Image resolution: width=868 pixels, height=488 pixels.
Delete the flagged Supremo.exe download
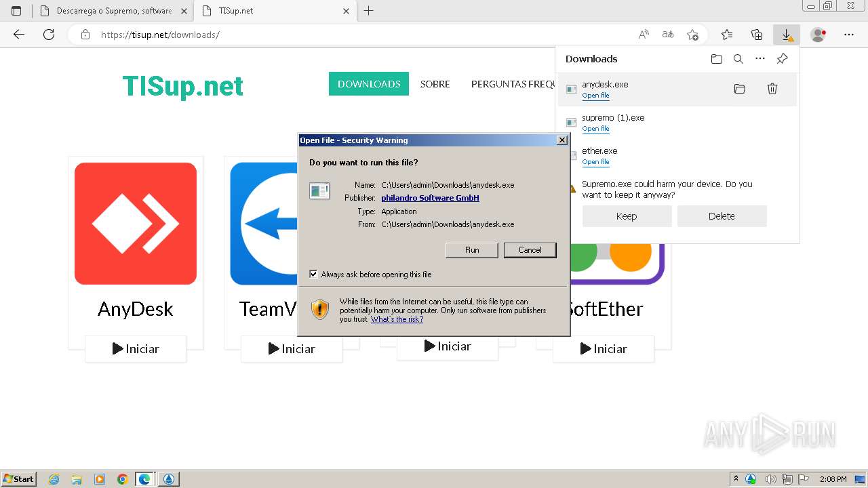pyautogui.click(x=722, y=216)
